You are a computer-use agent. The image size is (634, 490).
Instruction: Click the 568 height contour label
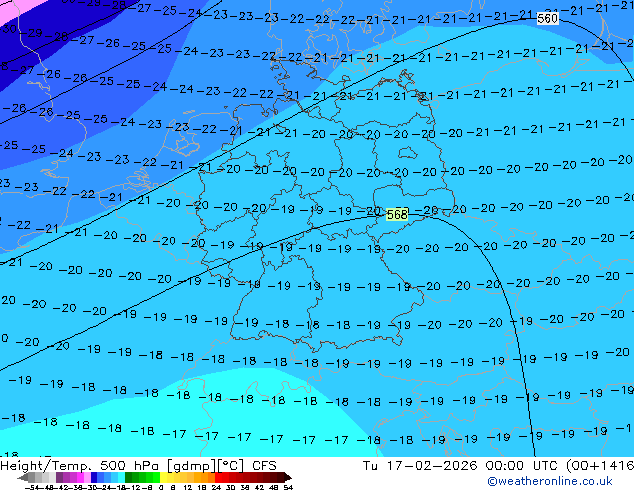pyautogui.click(x=397, y=215)
